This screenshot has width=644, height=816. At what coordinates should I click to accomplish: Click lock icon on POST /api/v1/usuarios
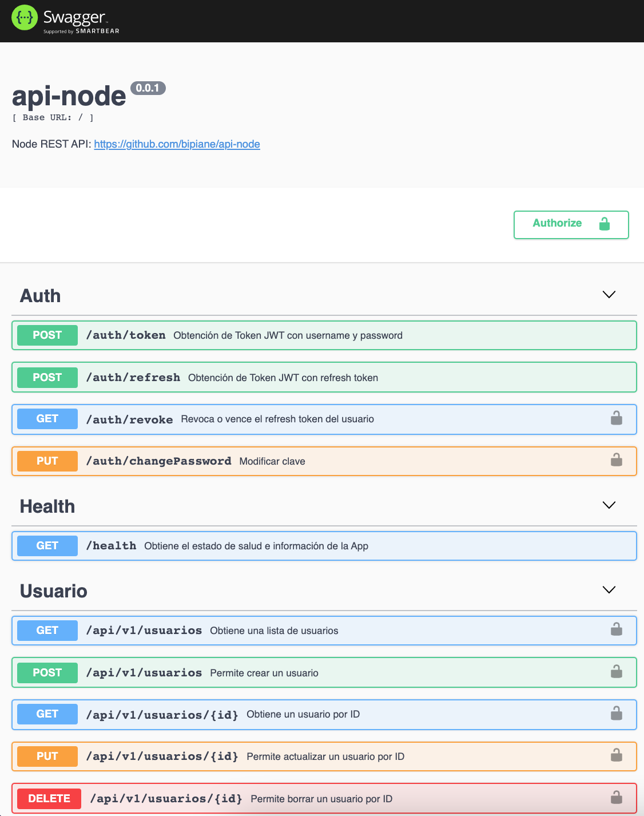coord(616,672)
